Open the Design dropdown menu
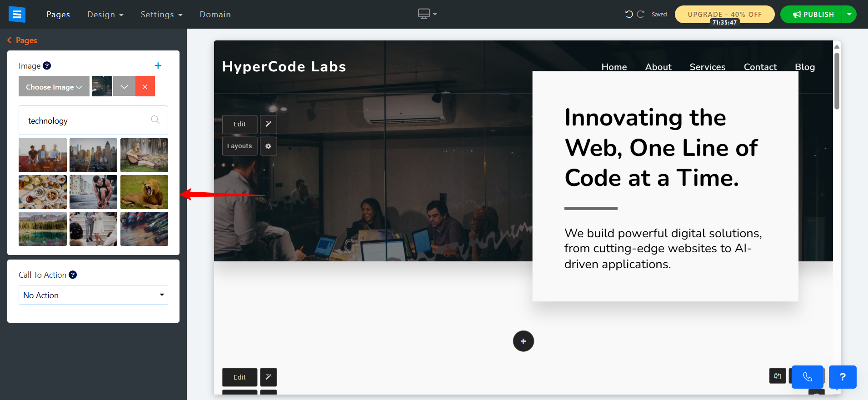The image size is (868, 400). (105, 15)
